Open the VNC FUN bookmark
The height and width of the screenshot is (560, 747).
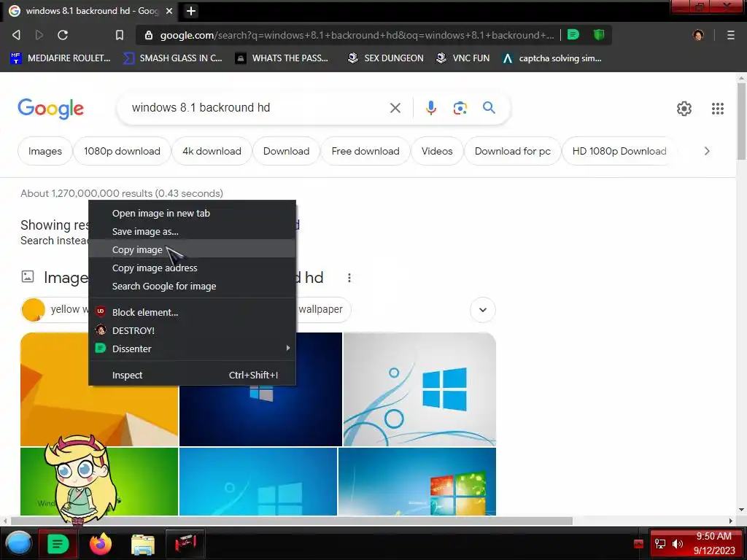coord(463,58)
